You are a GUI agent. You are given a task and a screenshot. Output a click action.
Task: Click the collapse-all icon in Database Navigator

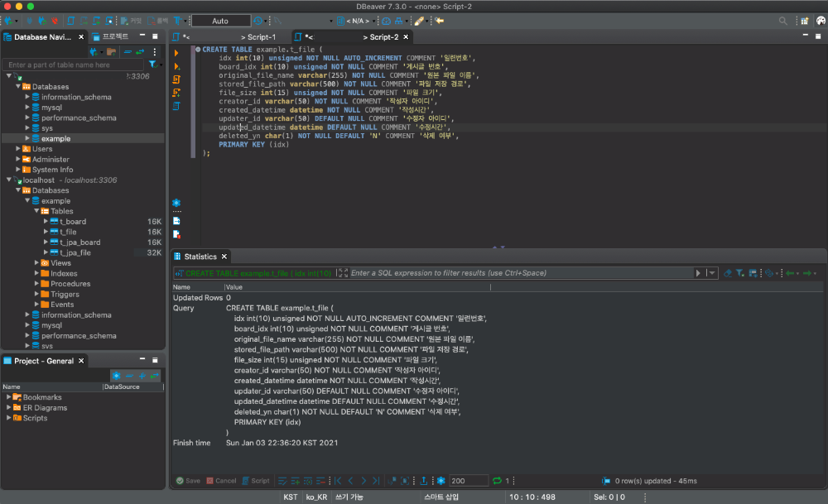click(128, 51)
